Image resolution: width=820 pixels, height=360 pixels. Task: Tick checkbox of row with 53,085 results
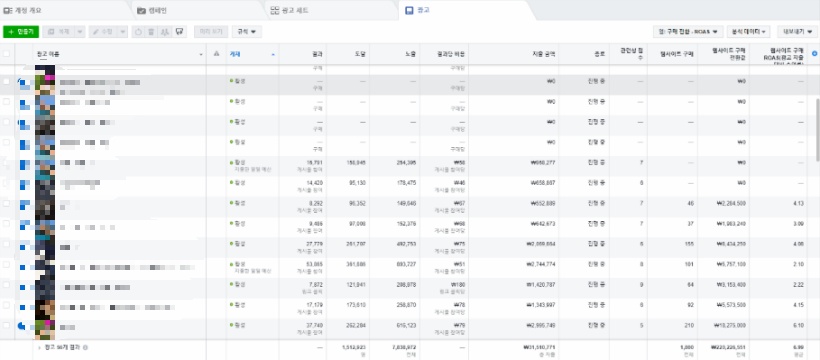(x=6, y=264)
